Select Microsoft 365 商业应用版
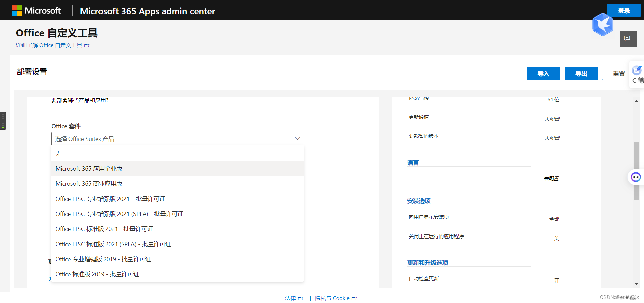Screen dimensions: 644x303 (x=177, y=183)
